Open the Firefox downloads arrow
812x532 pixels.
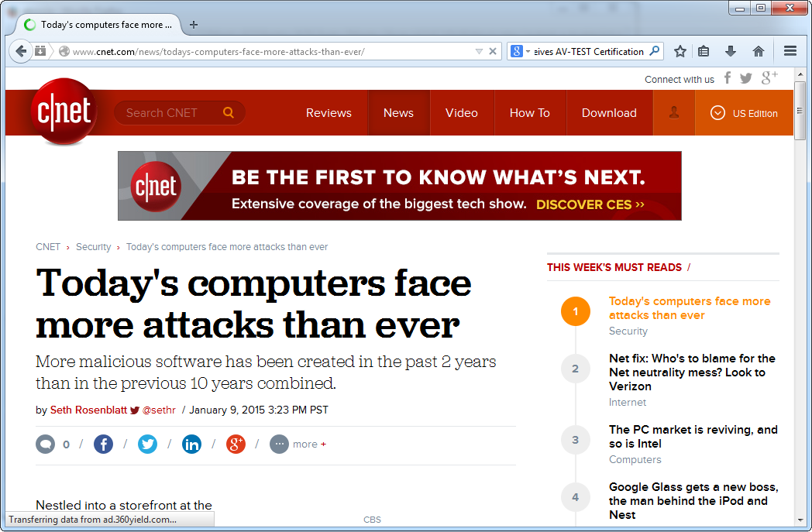pyautogui.click(x=730, y=51)
